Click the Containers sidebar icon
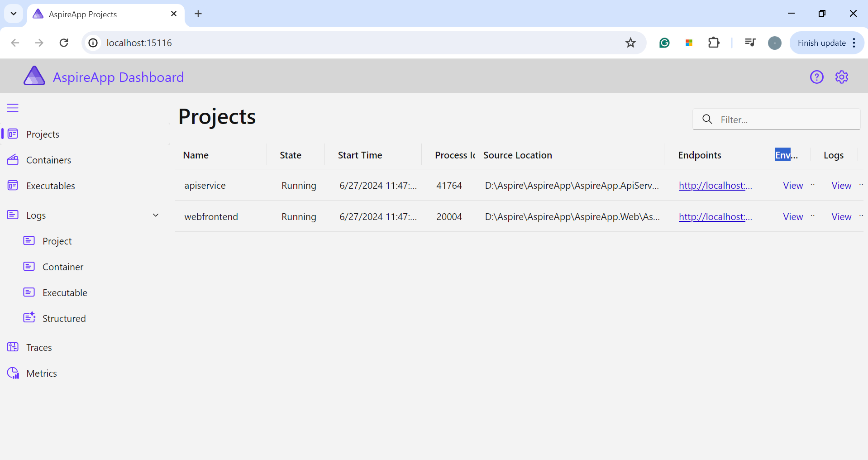 tap(13, 160)
